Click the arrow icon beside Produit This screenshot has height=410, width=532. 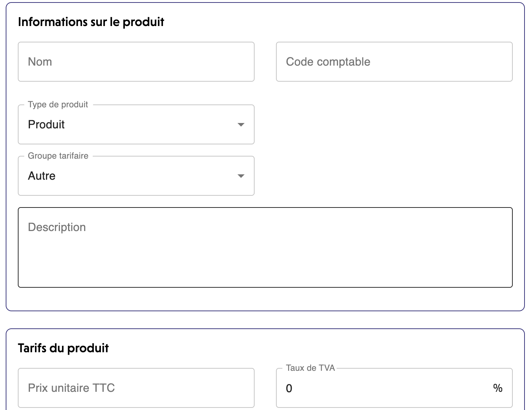(241, 124)
